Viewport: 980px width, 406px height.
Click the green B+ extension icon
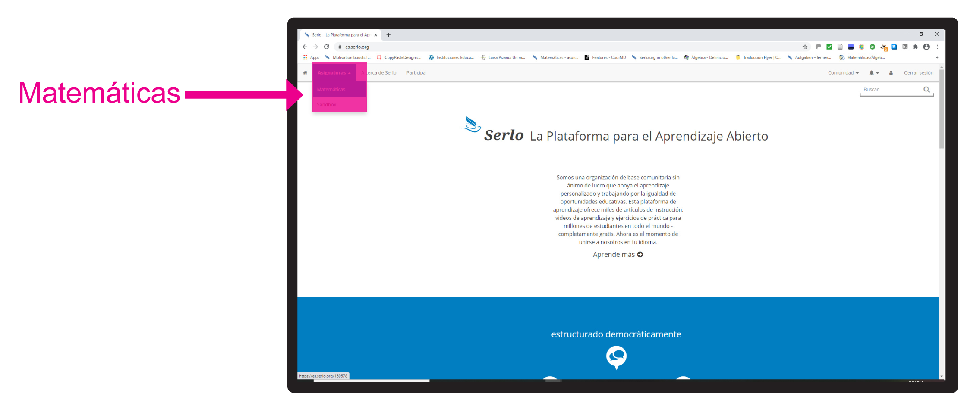(x=873, y=47)
